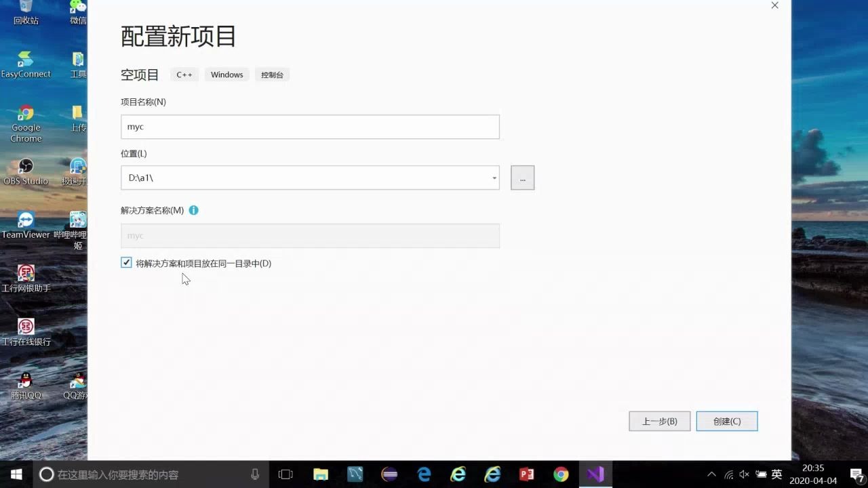Open PowerPoint from the taskbar

(527, 474)
